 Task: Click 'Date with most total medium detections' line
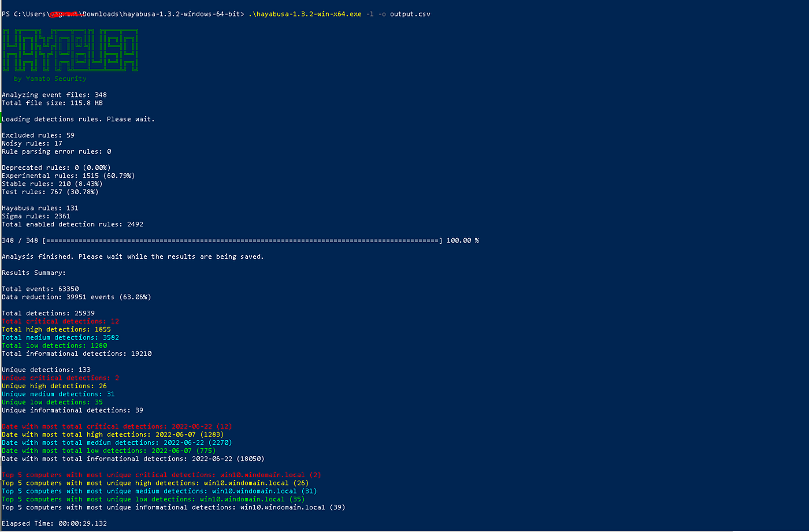pos(117,442)
